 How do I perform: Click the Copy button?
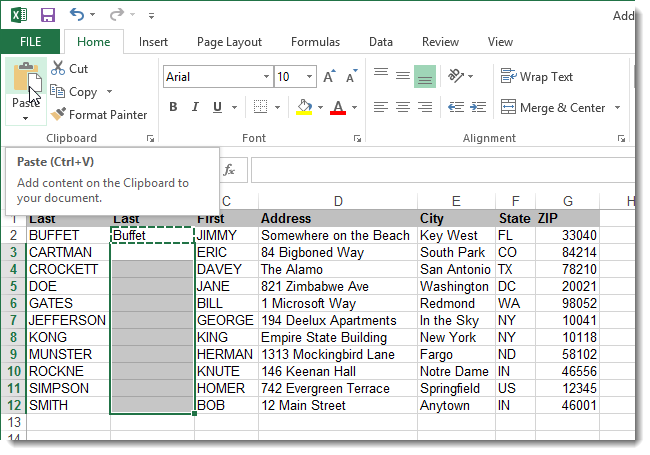pos(74,92)
